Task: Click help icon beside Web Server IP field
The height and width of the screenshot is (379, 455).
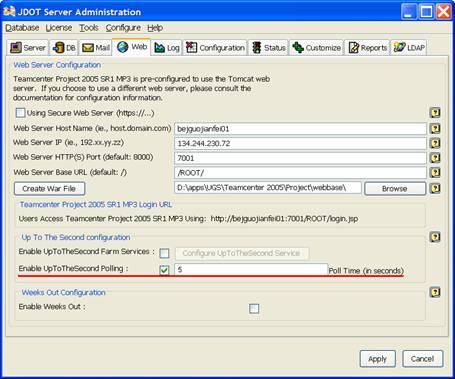Action: (435, 143)
